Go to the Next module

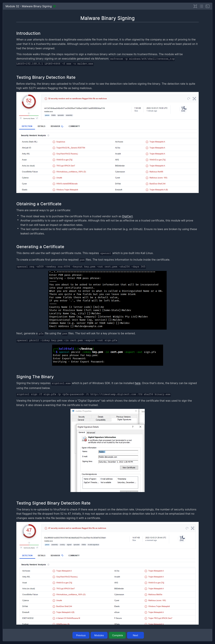tap(135, 635)
